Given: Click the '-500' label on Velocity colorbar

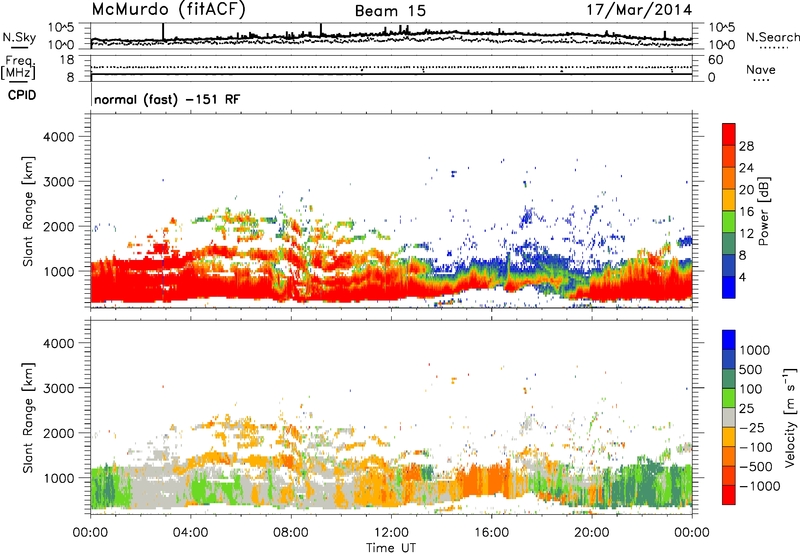Looking at the screenshot, I should tap(756, 467).
